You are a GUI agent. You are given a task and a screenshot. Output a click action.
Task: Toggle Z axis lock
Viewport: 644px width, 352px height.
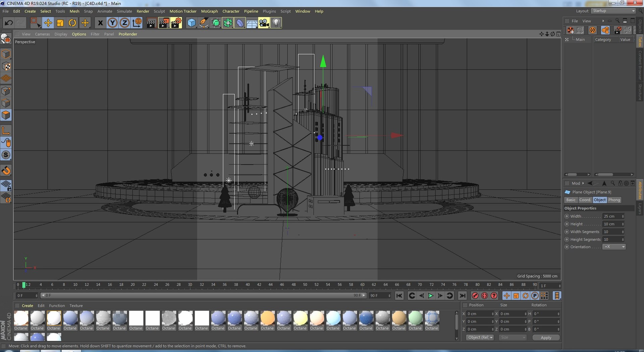(124, 23)
